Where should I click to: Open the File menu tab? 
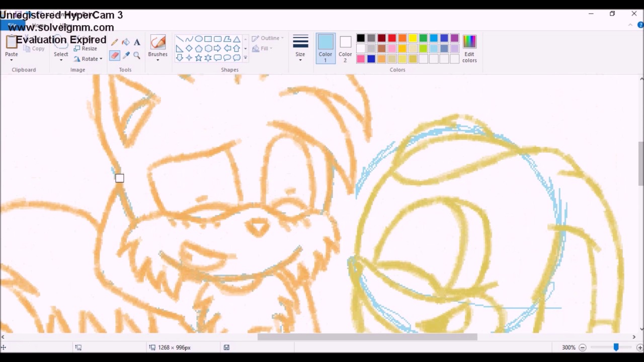[12, 25]
